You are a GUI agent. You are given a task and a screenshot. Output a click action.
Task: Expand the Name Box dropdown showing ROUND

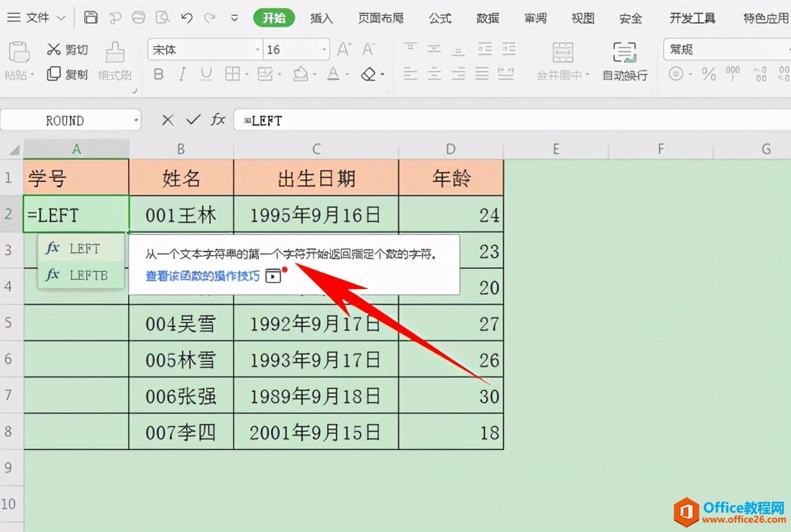(x=136, y=121)
